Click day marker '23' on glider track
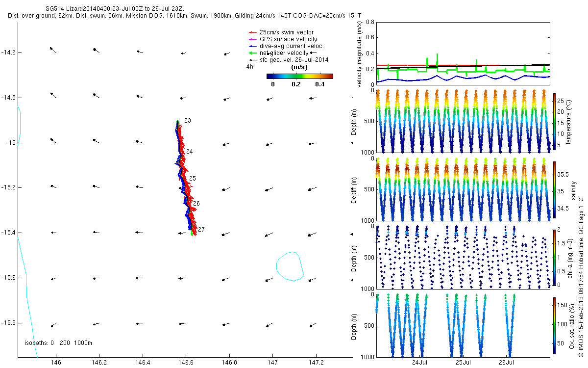This screenshot has width=588, height=368. [188, 121]
